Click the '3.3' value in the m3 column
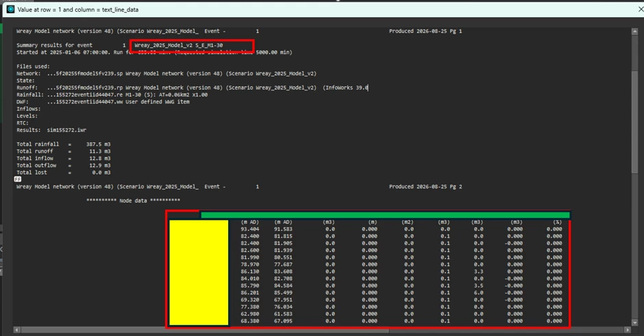The height and width of the screenshot is (336, 644). coord(478,271)
